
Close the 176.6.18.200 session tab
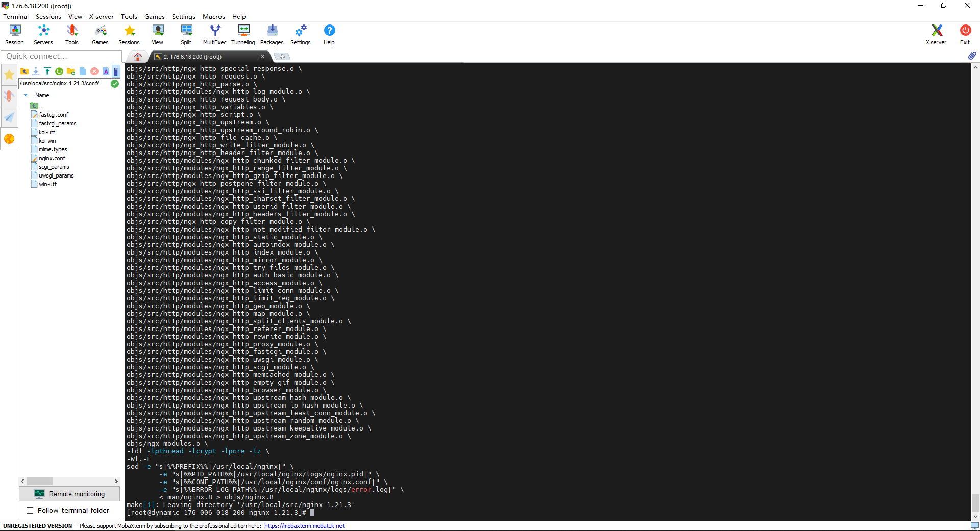pos(262,57)
